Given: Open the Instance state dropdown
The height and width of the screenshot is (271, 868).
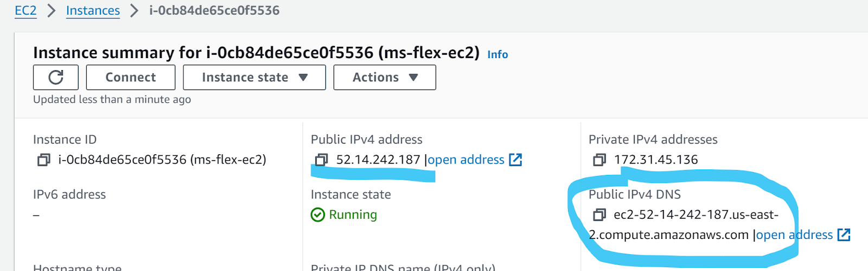Looking at the screenshot, I should pos(254,77).
